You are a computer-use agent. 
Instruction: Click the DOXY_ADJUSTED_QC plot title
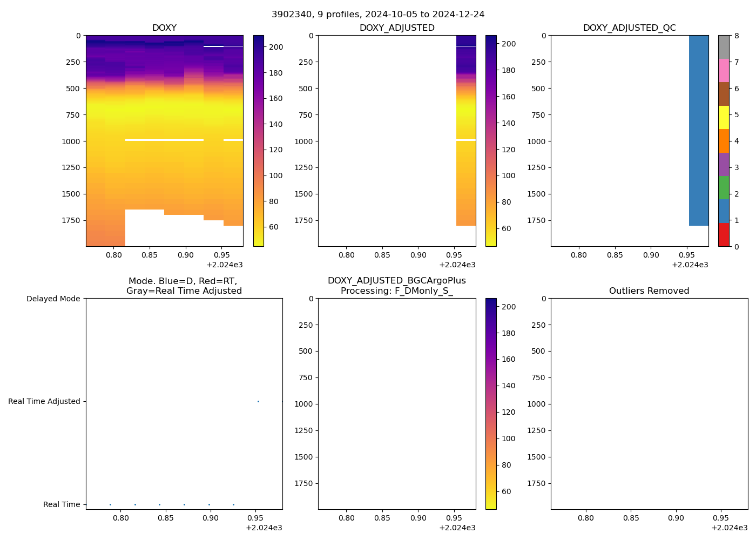[x=629, y=28]
